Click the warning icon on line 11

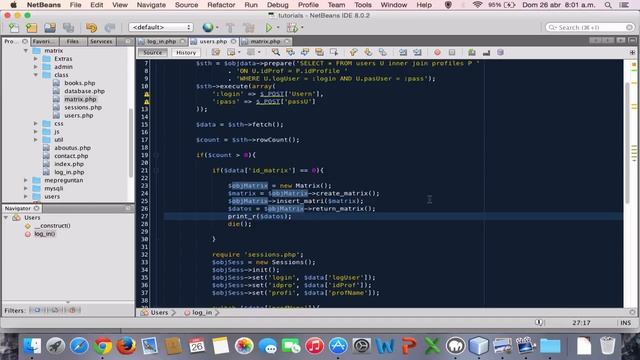pyautogui.click(x=147, y=94)
